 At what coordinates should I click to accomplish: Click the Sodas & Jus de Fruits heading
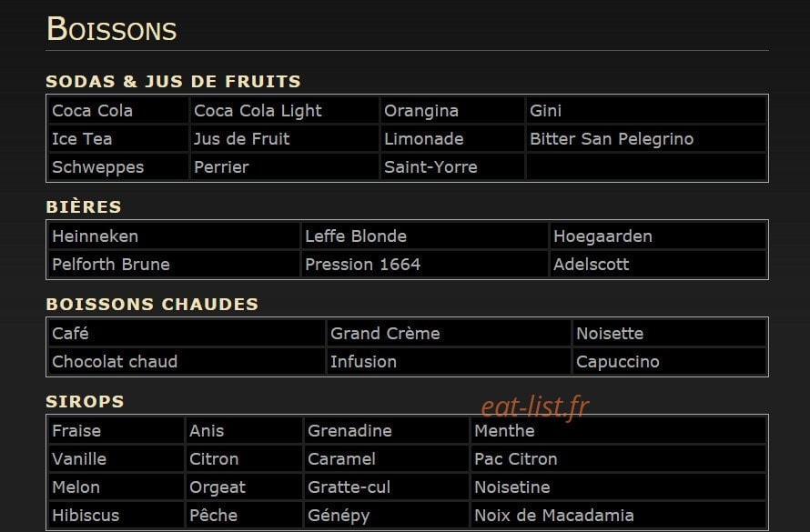[173, 81]
